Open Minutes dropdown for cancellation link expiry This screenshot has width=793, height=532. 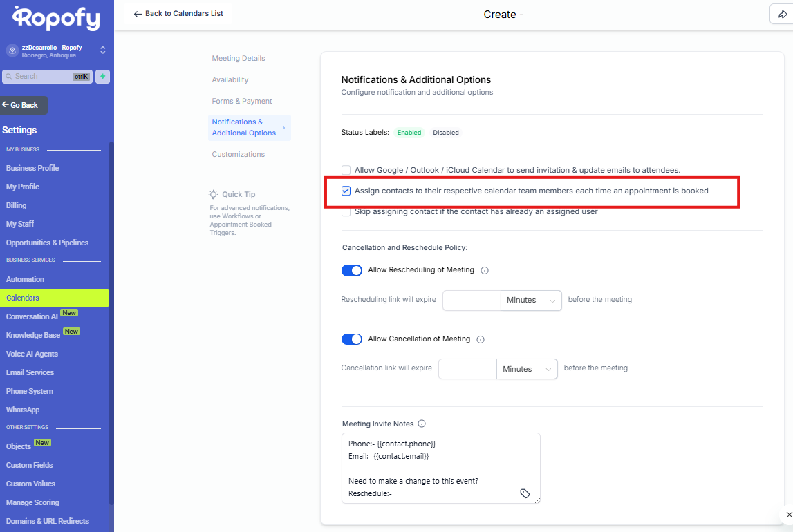[x=527, y=370]
